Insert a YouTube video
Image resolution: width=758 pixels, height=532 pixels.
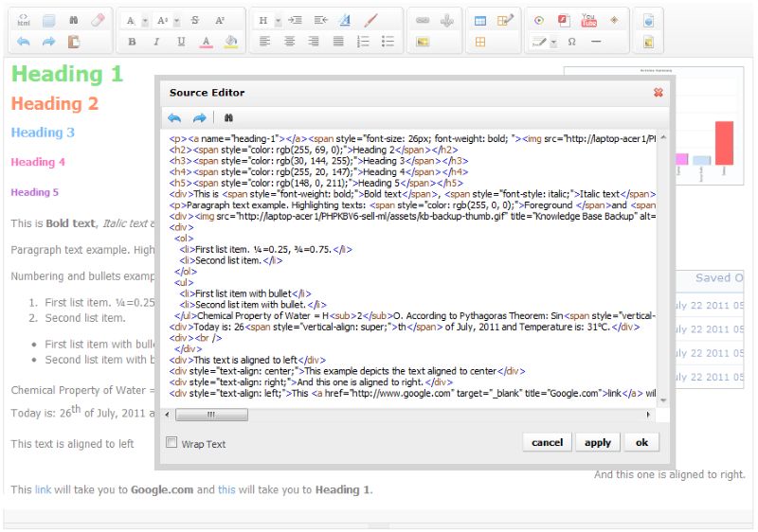point(588,20)
